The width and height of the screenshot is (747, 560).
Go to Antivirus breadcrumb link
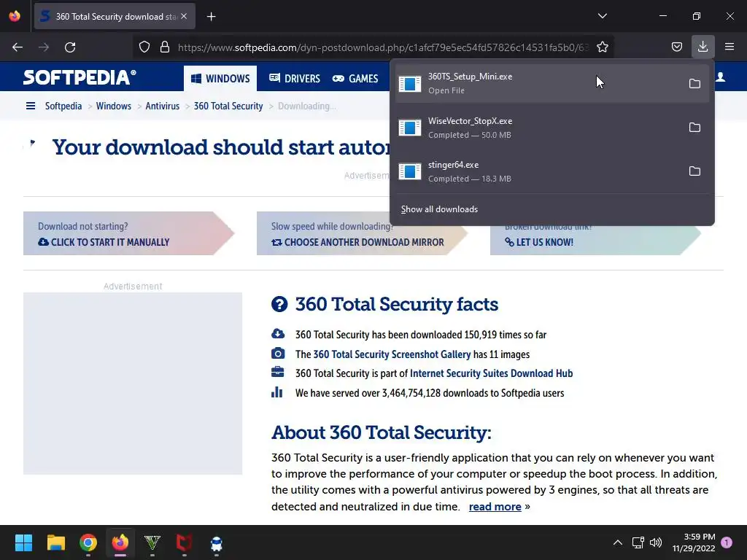(x=163, y=106)
